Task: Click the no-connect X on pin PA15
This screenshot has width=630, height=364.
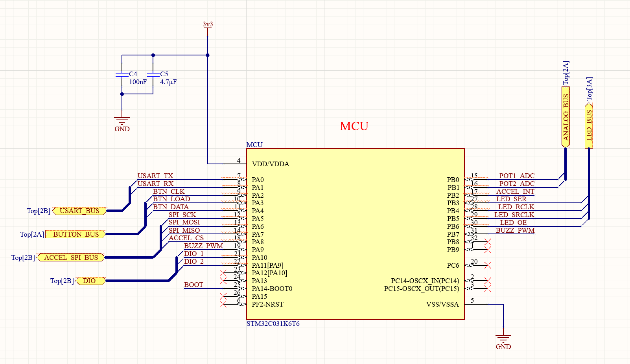Action: click(x=223, y=296)
